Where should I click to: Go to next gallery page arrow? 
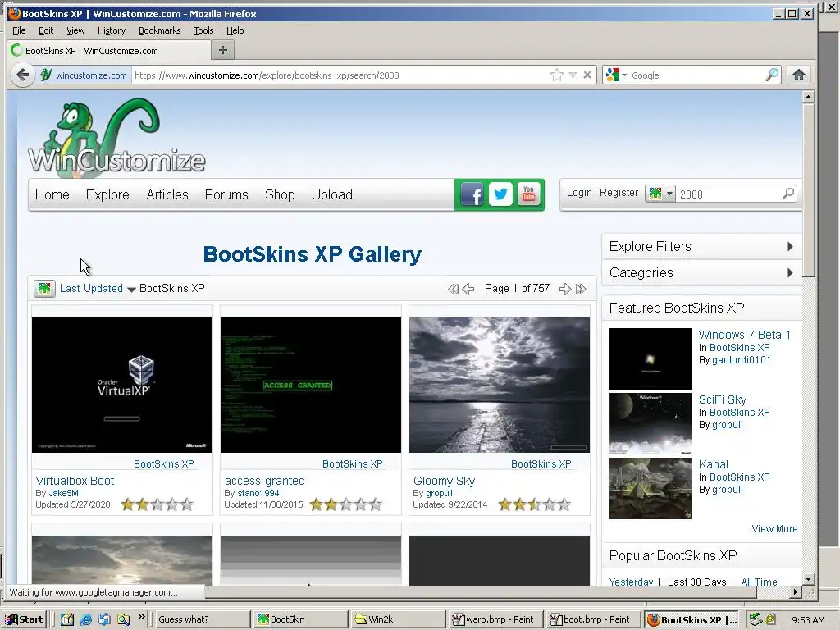(x=564, y=290)
